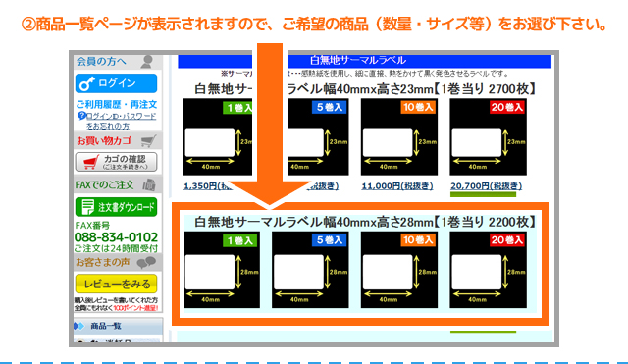Select 28mm label 1巻入 product thumbnail
The width and height of the screenshot is (628, 364).
pyautogui.click(x=222, y=270)
